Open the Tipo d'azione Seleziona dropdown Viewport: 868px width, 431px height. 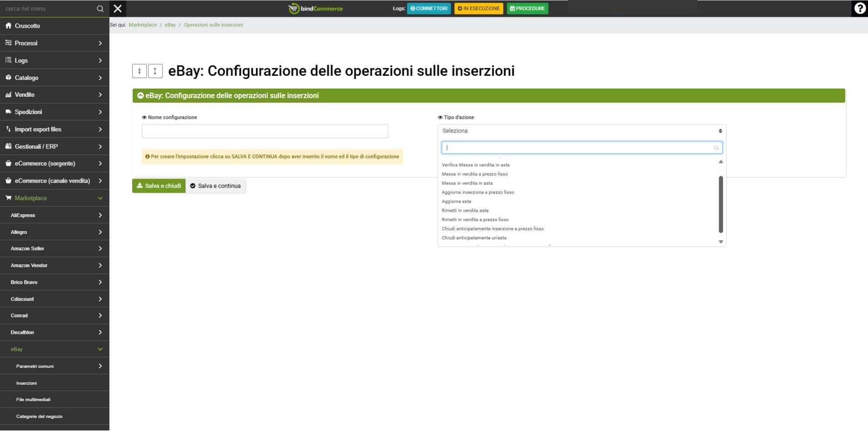pos(581,131)
